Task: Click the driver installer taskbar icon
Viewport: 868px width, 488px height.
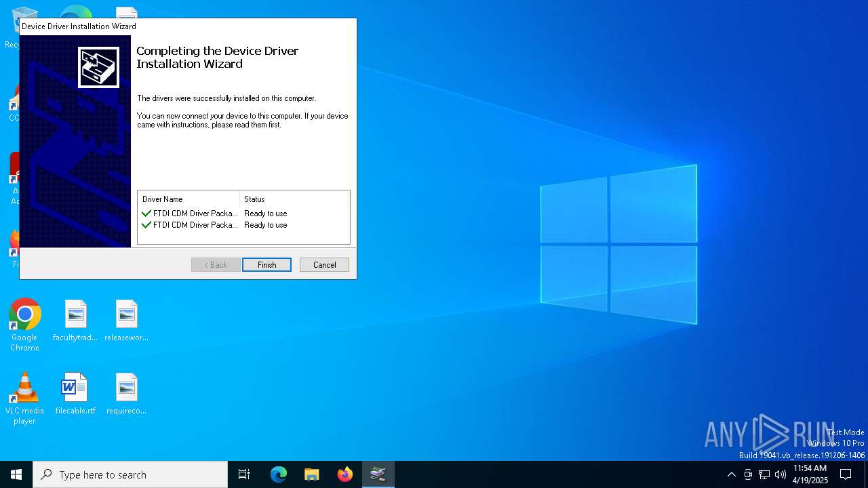Action: (378, 474)
